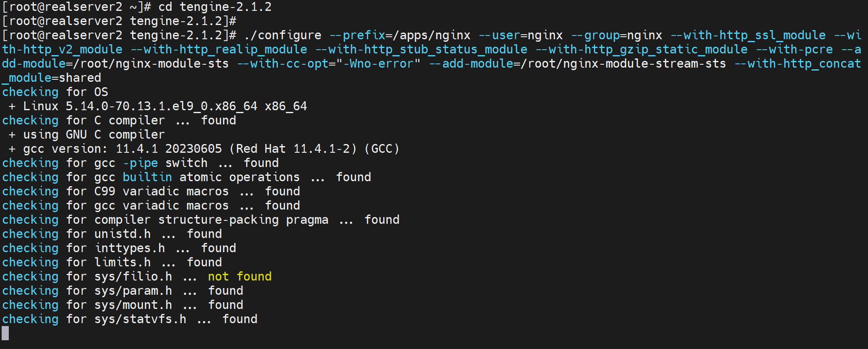Click the --with-http_realip_module flag
The image size is (868, 349).
[x=219, y=49]
